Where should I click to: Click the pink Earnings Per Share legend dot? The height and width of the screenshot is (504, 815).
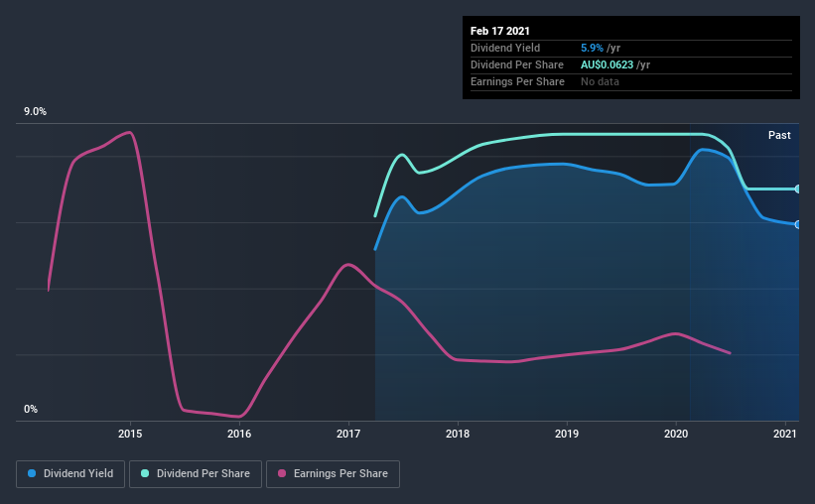pos(282,473)
